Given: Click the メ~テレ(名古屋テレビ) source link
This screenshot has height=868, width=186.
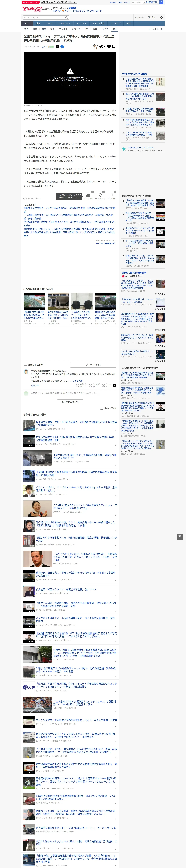Looking at the screenshot, I should 106,243.
